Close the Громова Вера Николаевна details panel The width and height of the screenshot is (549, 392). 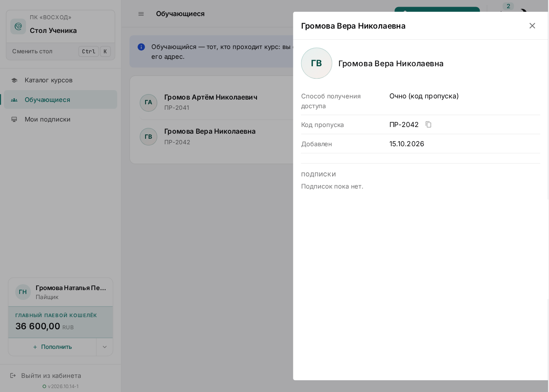click(532, 26)
